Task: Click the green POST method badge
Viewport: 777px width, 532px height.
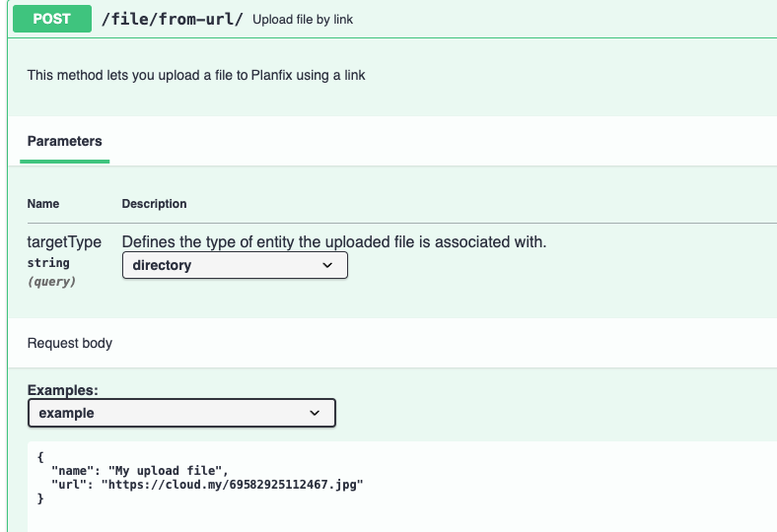Action: (52, 19)
